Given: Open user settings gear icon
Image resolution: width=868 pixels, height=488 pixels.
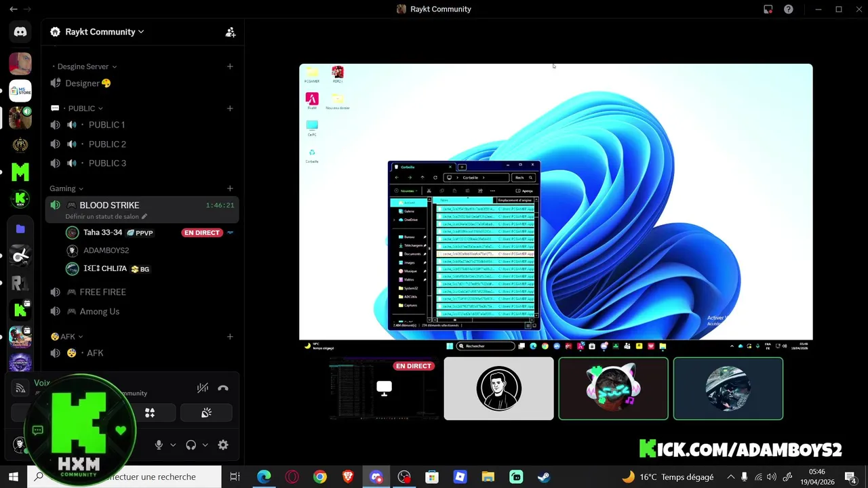Looking at the screenshot, I should tap(223, 445).
